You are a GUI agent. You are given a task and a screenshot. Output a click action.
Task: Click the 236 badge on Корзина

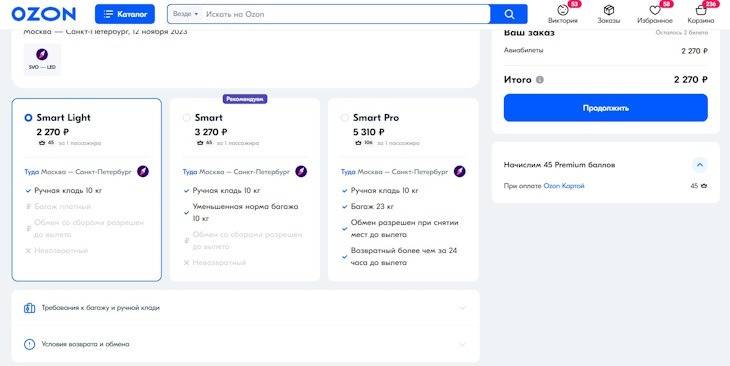[x=711, y=4]
